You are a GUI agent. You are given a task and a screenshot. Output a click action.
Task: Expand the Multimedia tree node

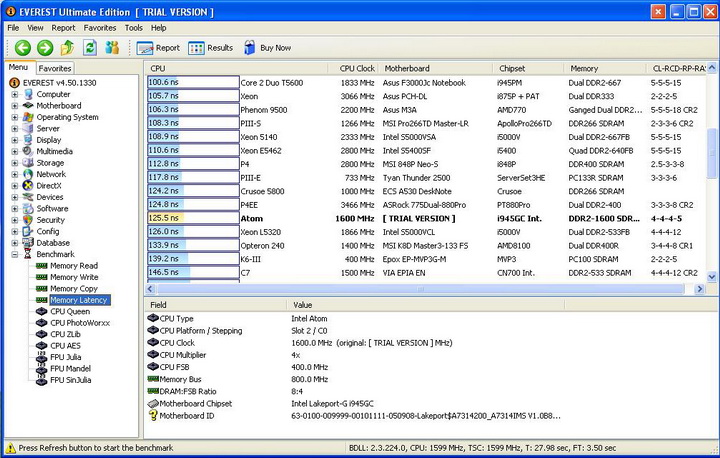[x=15, y=151]
